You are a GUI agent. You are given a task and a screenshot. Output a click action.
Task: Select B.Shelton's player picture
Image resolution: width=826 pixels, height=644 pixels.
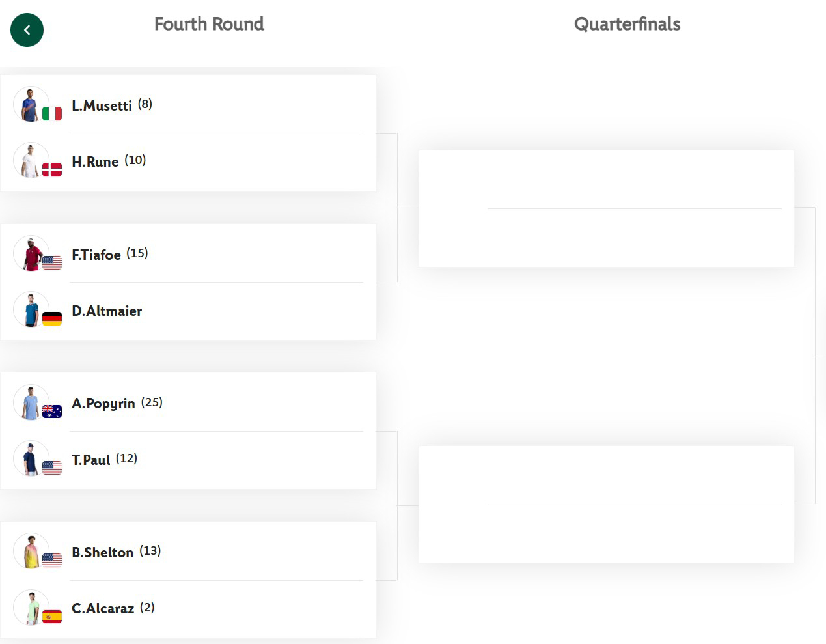tap(31, 551)
